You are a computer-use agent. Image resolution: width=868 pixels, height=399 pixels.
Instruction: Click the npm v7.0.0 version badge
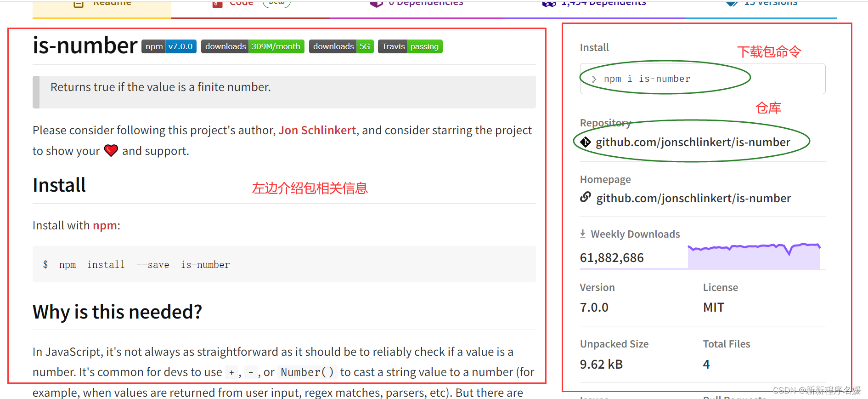(169, 46)
